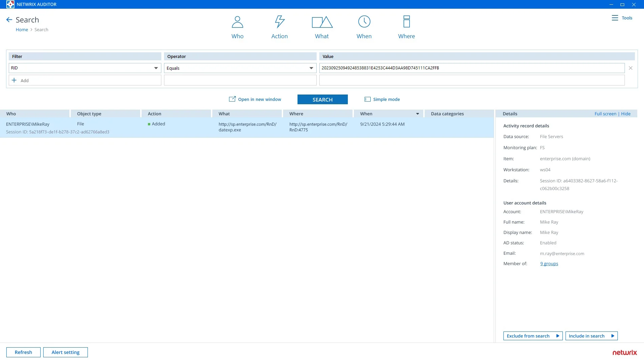The height and width of the screenshot is (362, 644).
Task: Click the ws04 workstation value
Action: pyautogui.click(x=545, y=170)
